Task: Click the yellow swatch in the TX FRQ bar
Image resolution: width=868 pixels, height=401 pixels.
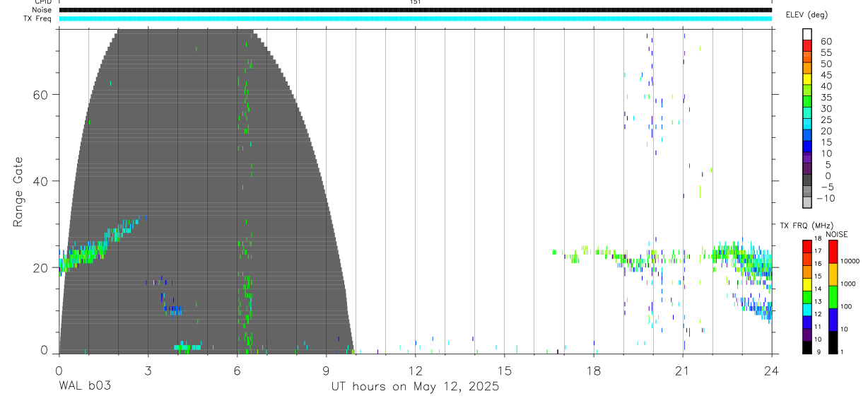Action: 807,284
